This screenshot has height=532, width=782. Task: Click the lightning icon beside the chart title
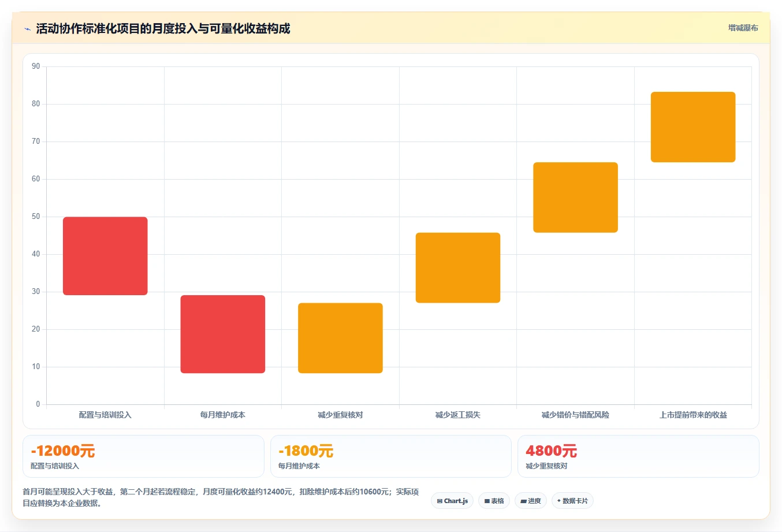coord(27,29)
